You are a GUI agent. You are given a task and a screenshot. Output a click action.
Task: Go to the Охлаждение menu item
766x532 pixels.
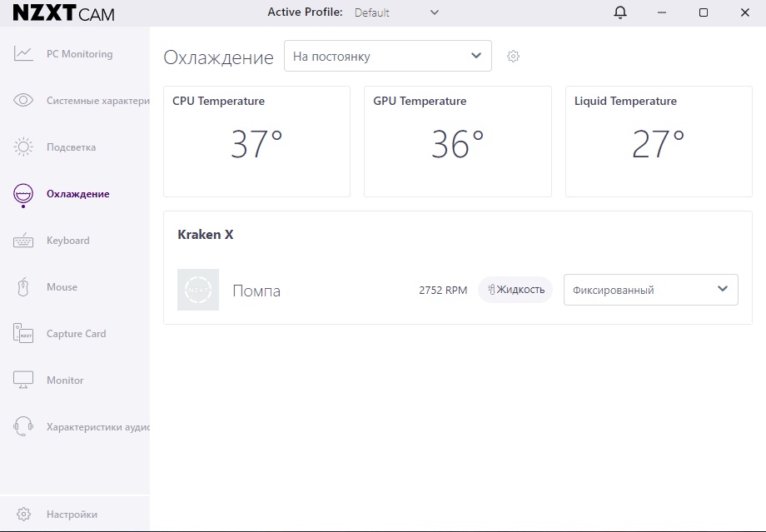pyautogui.click(x=77, y=194)
